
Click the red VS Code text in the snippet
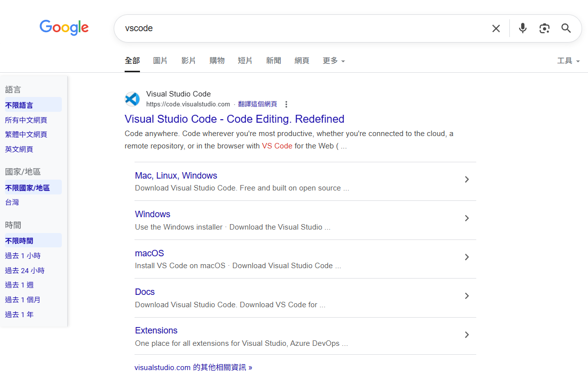(x=277, y=146)
